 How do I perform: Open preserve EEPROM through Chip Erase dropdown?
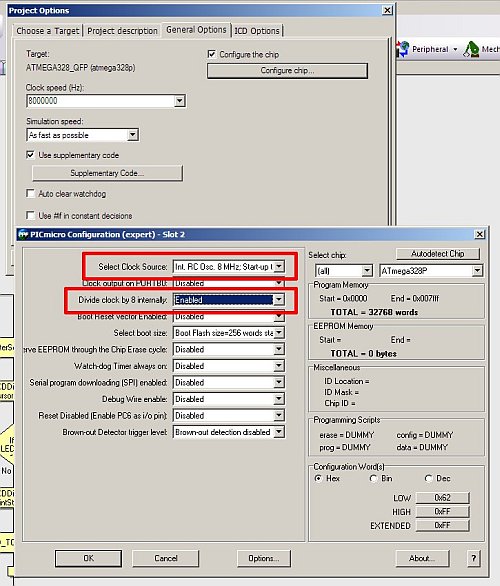(279, 349)
